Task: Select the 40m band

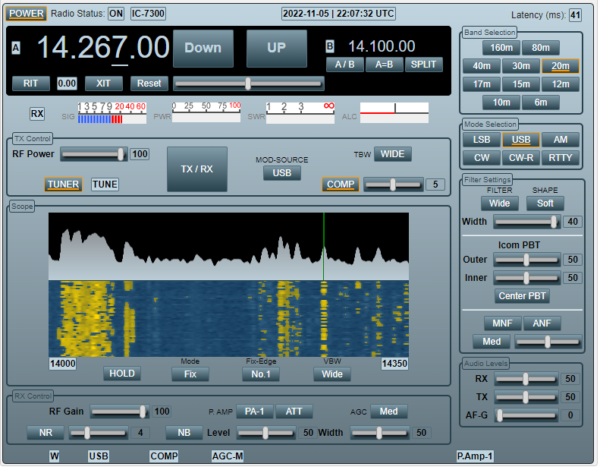Action: tap(482, 66)
